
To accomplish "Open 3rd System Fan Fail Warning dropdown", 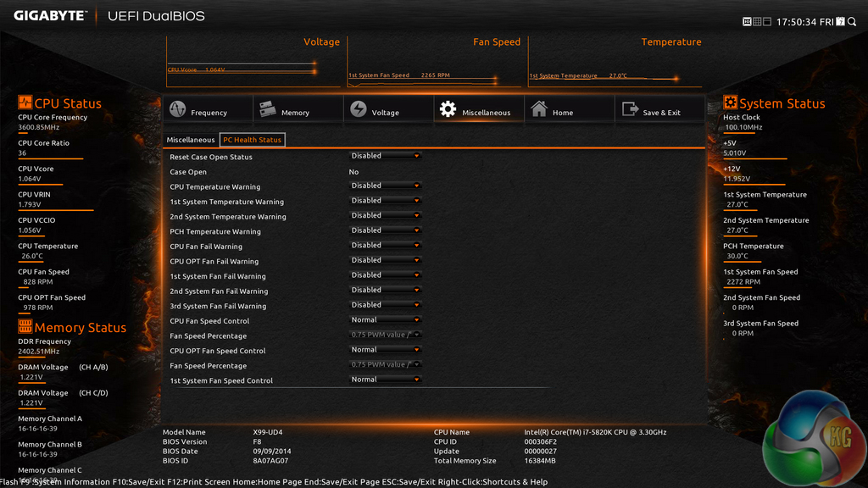I will coord(386,305).
